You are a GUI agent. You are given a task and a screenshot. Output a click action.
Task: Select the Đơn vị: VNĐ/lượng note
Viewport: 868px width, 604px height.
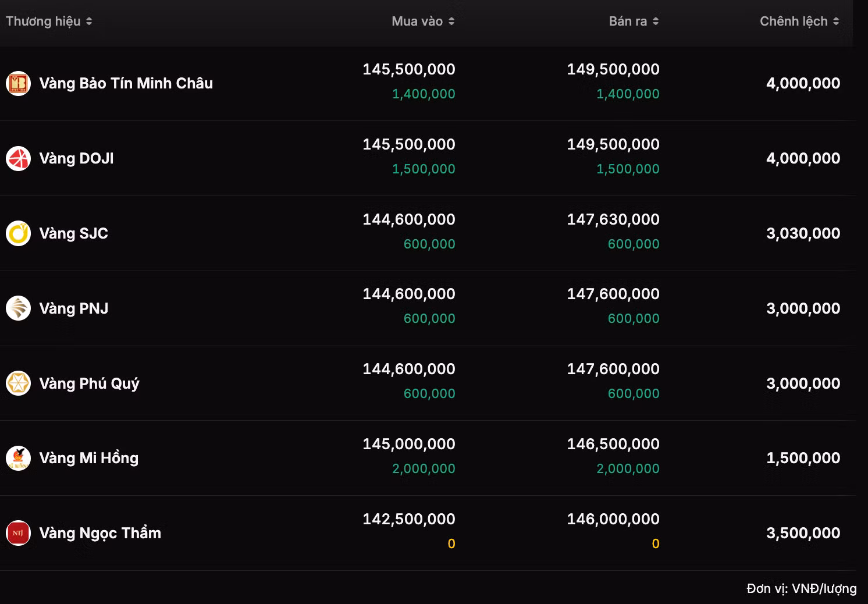802,589
